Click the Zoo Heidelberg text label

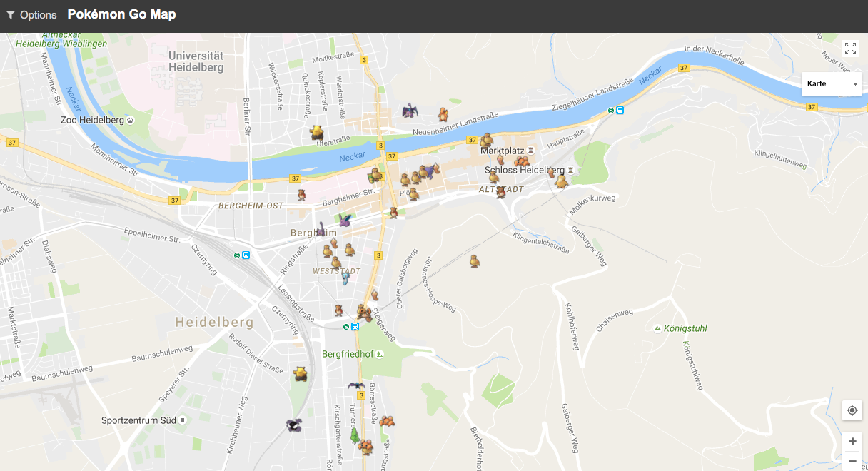pyautogui.click(x=93, y=121)
